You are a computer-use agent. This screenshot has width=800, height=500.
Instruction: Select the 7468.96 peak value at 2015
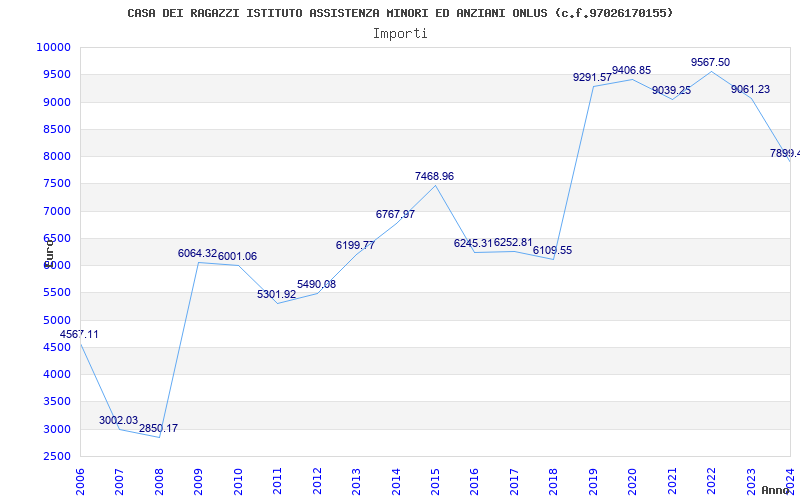click(x=434, y=177)
